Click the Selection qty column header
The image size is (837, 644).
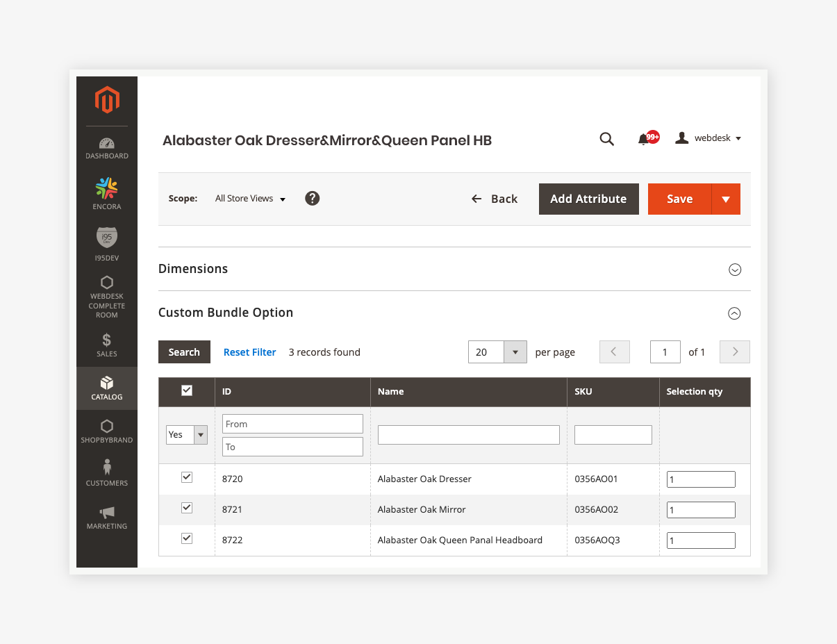click(x=705, y=392)
